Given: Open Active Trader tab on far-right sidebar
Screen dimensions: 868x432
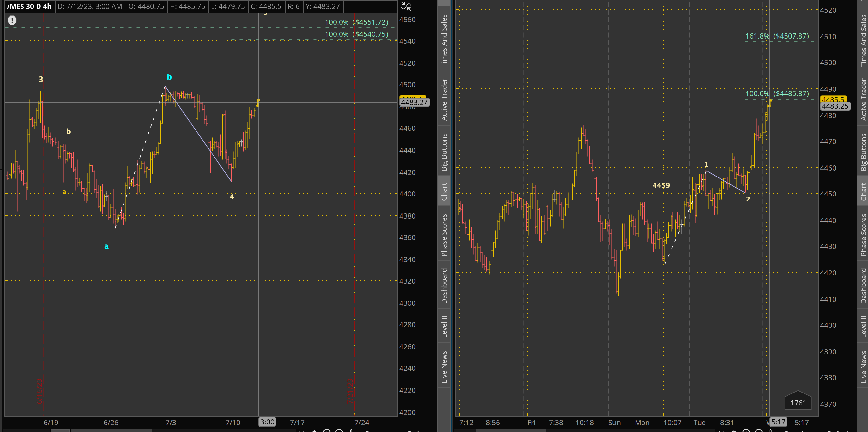Looking at the screenshot, I should (863, 99).
